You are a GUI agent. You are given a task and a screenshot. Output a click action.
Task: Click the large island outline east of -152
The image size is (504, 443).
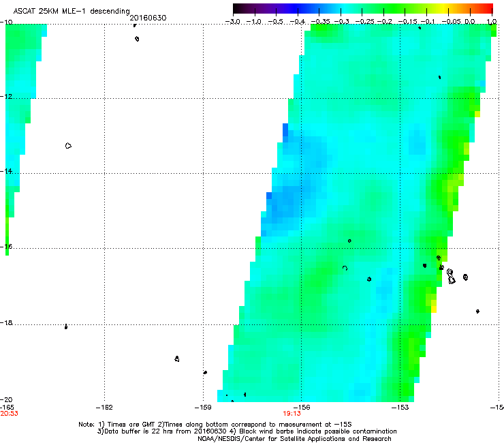tap(451, 277)
